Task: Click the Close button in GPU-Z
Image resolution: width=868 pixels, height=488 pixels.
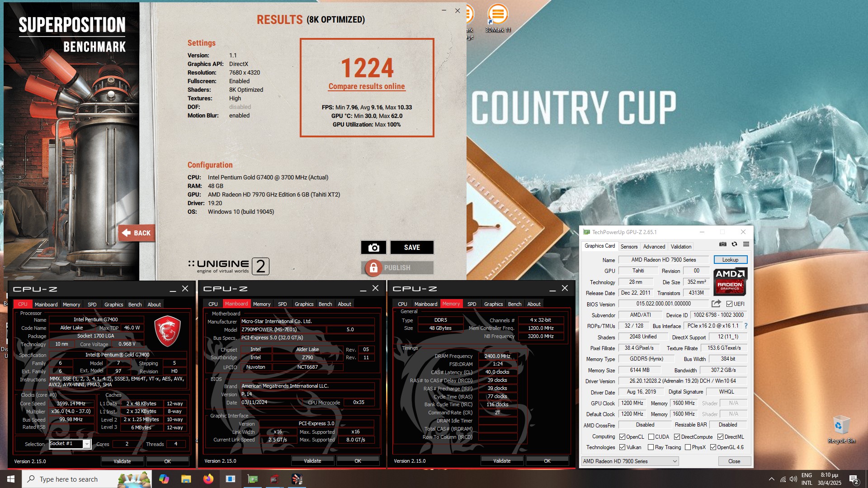Action: tap(734, 461)
